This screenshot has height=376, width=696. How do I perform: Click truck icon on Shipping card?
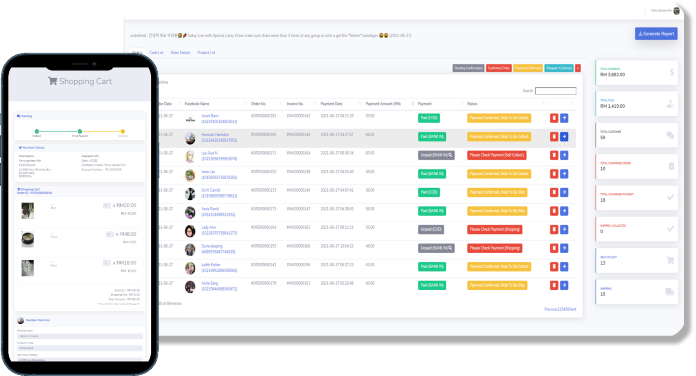click(670, 292)
